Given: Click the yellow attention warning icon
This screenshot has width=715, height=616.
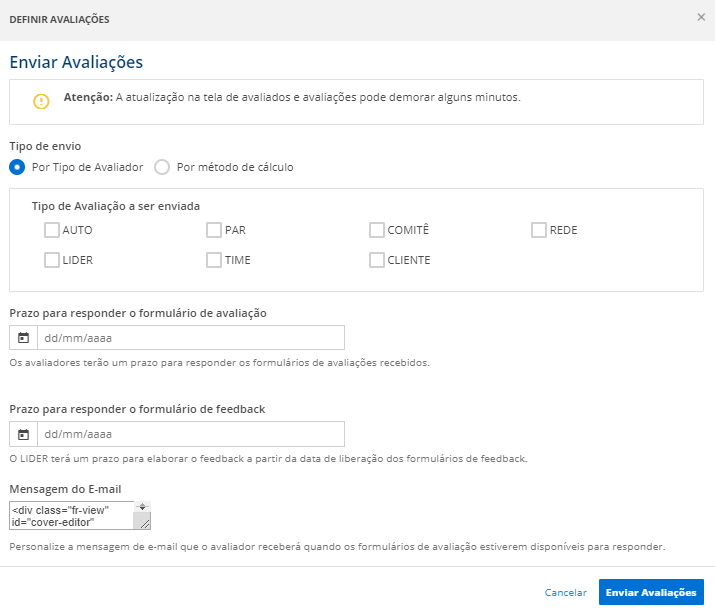Looking at the screenshot, I should coord(41,101).
